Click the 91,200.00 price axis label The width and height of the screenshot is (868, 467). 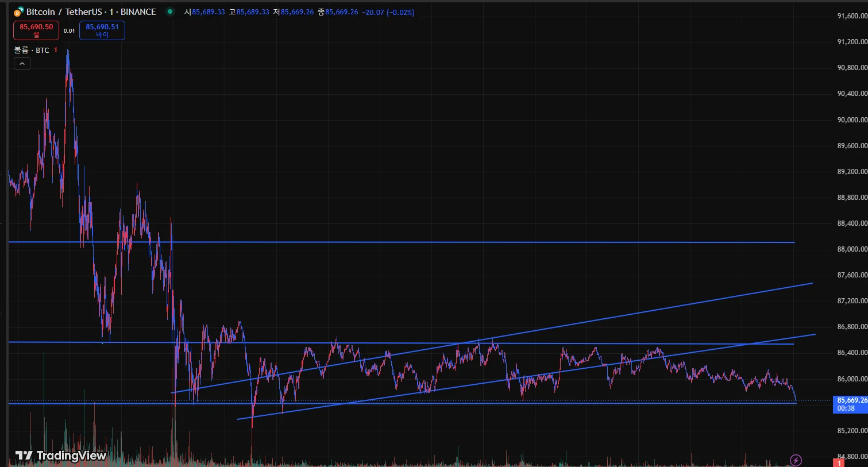coord(852,42)
